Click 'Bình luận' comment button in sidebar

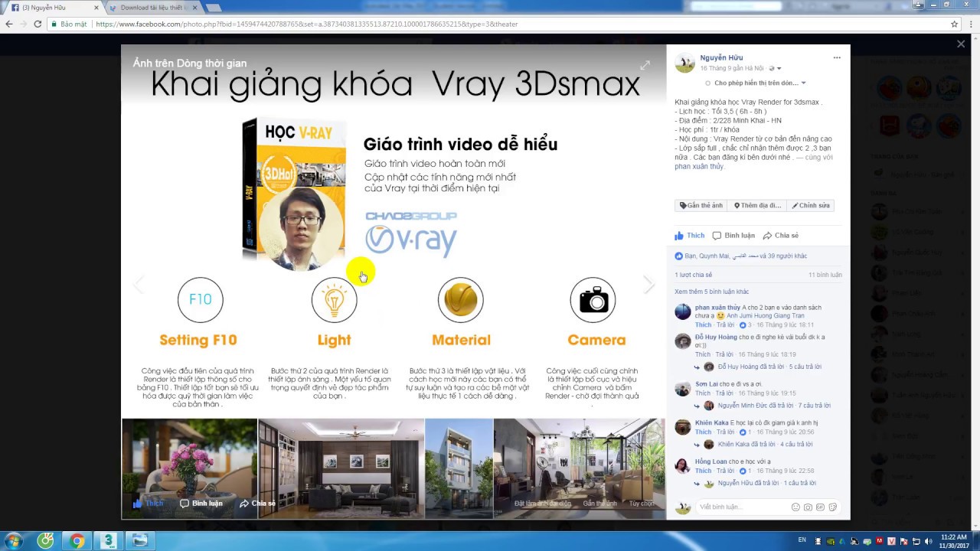(733, 236)
